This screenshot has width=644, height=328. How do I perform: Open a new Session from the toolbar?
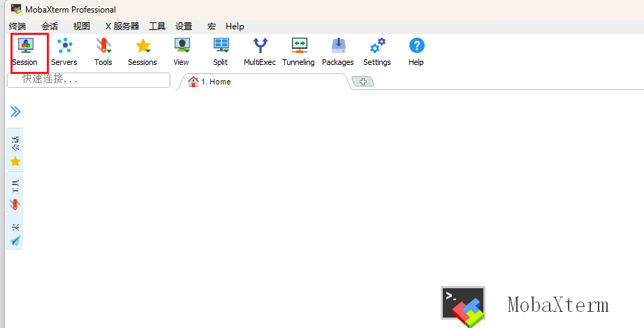coord(25,52)
